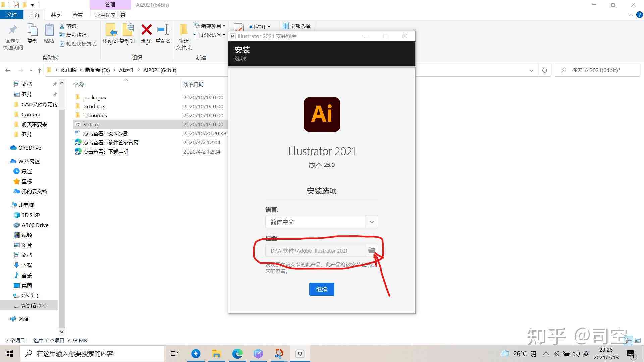Click the folder browse icon for location
644x362 pixels.
click(x=371, y=251)
